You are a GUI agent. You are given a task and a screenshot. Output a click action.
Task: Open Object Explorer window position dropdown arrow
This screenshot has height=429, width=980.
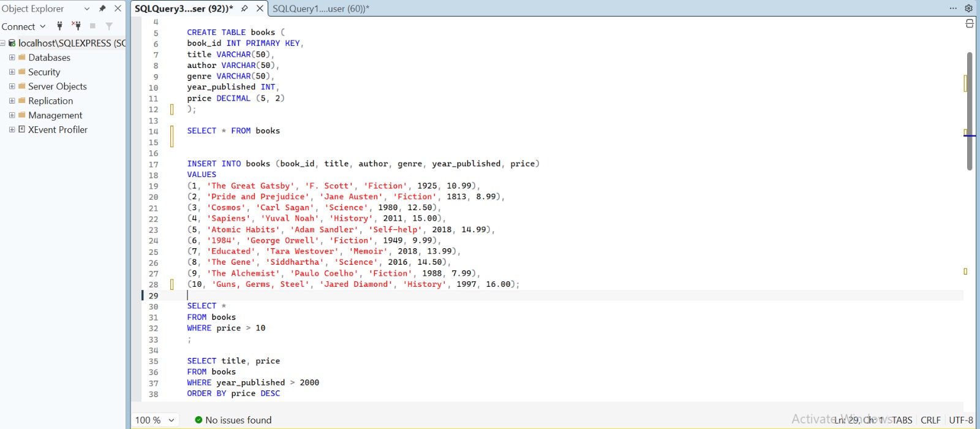pyautogui.click(x=86, y=9)
